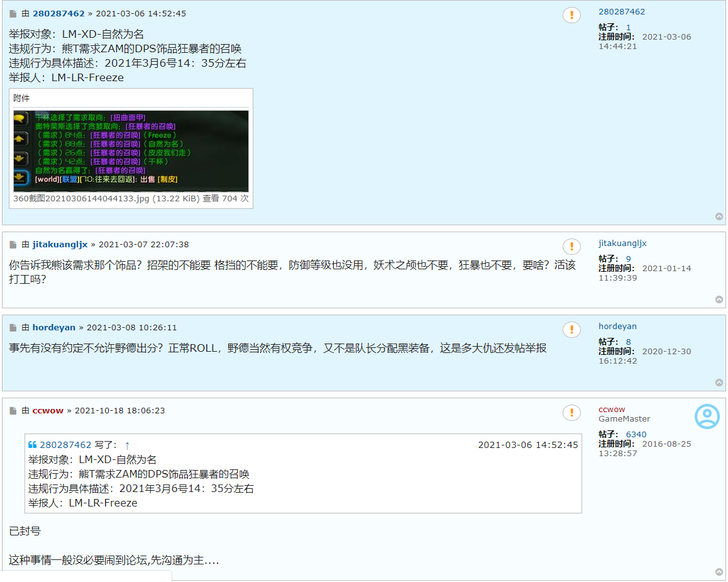Click the page icon beside ccwow's post header
Viewport: 728px width, 582px height.
tap(13, 410)
